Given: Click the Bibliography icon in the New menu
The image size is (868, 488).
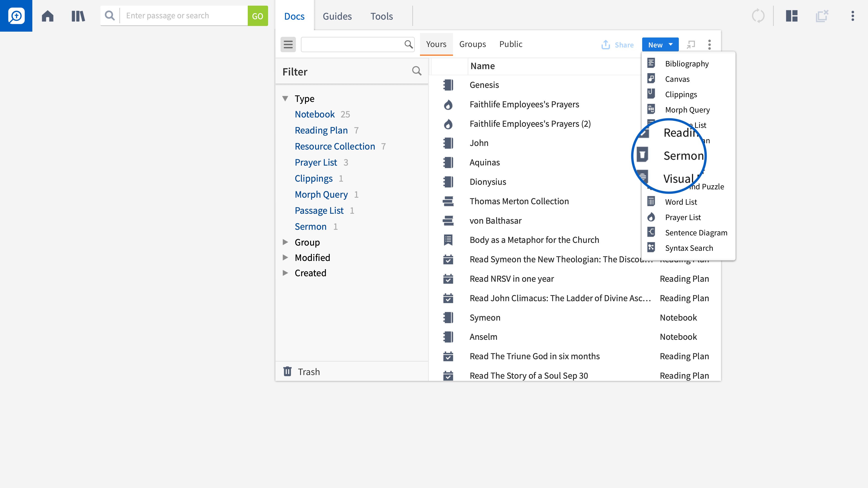Looking at the screenshot, I should (651, 63).
